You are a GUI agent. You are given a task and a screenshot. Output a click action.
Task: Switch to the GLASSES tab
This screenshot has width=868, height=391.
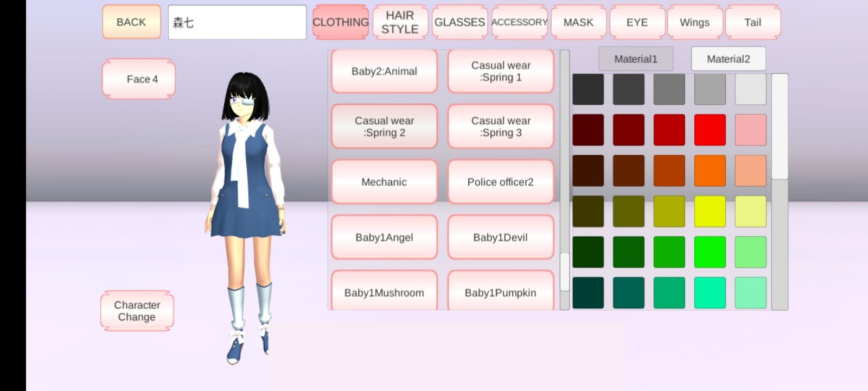pyautogui.click(x=459, y=22)
